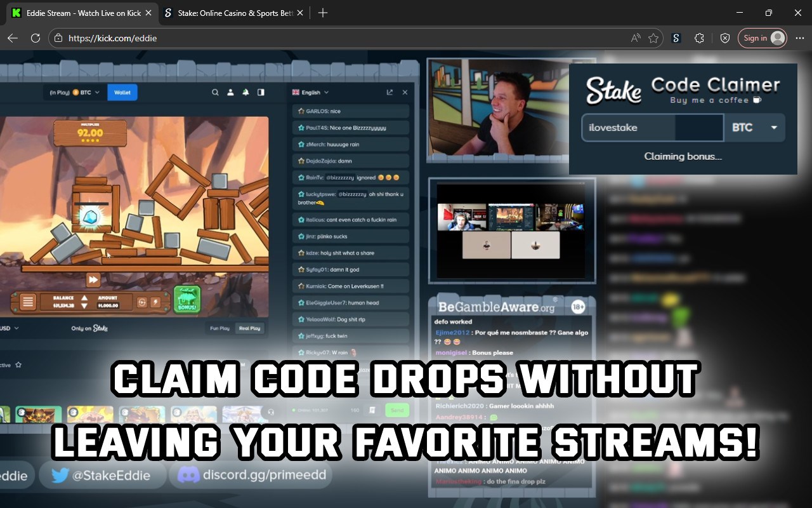Close the Eddie Stream tab

(148, 13)
